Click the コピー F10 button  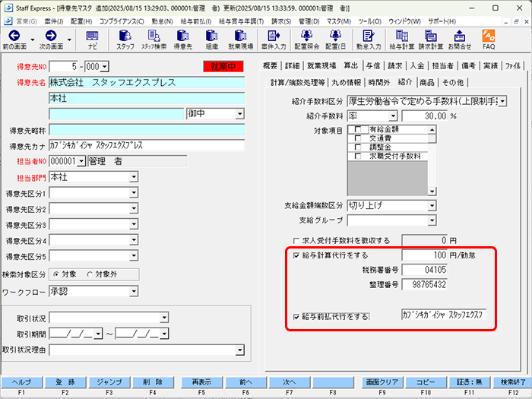pyautogui.click(x=426, y=382)
